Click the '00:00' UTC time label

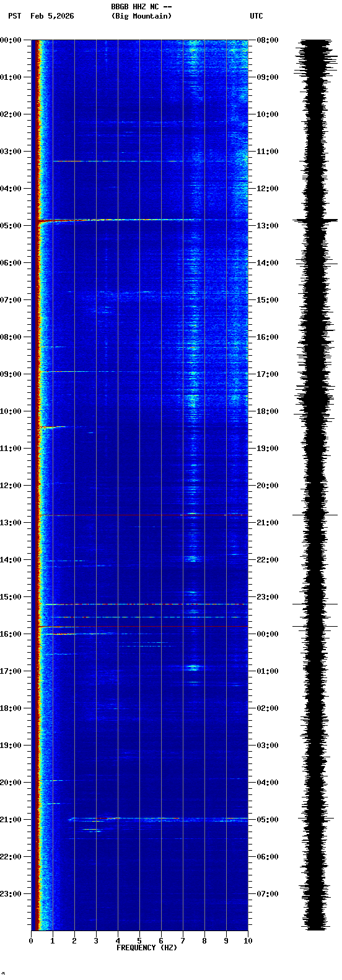[x=268, y=634]
